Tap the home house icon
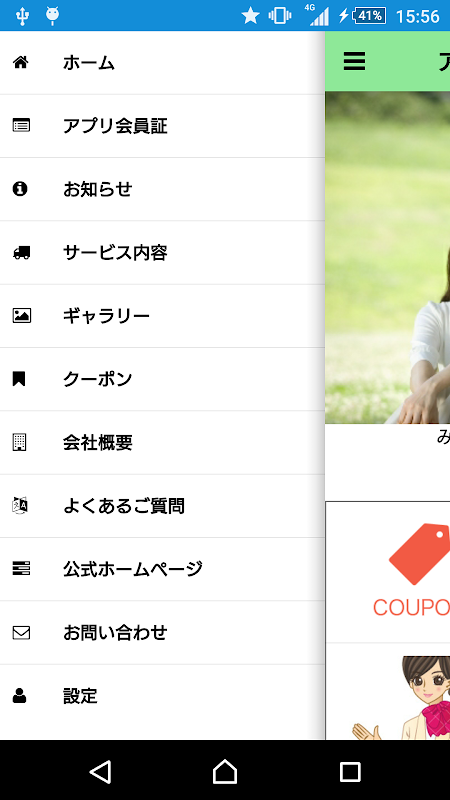The image size is (450, 800). click(x=20, y=63)
